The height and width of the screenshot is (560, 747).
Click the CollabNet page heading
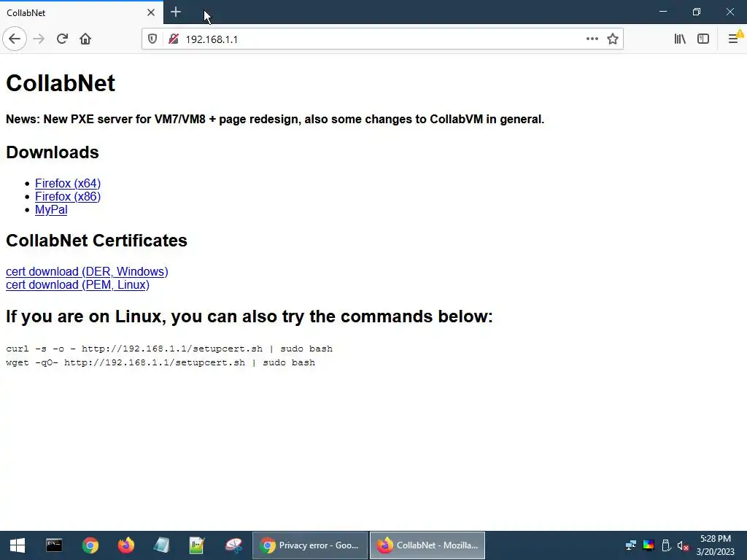click(x=61, y=83)
